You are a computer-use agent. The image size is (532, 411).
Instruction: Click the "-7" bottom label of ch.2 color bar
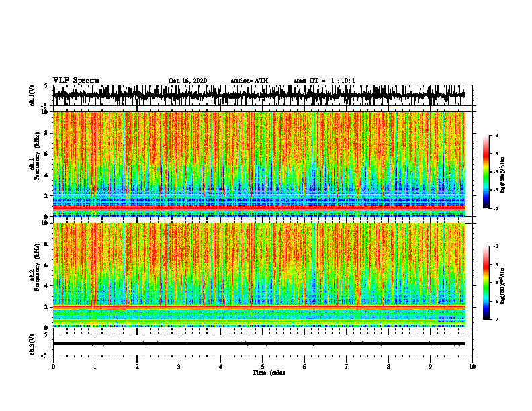[x=496, y=319]
